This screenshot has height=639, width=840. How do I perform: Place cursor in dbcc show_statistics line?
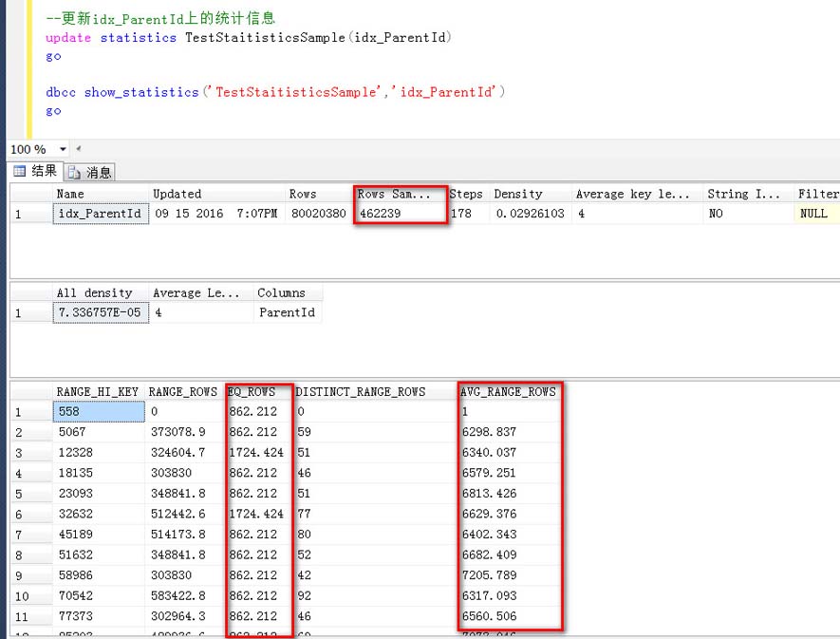coord(275,92)
